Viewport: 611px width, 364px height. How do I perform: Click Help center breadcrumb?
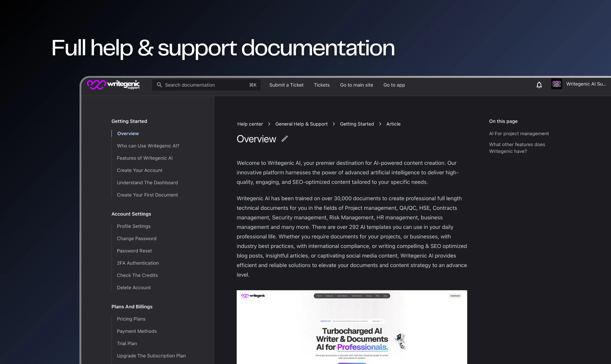pyautogui.click(x=250, y=124)
